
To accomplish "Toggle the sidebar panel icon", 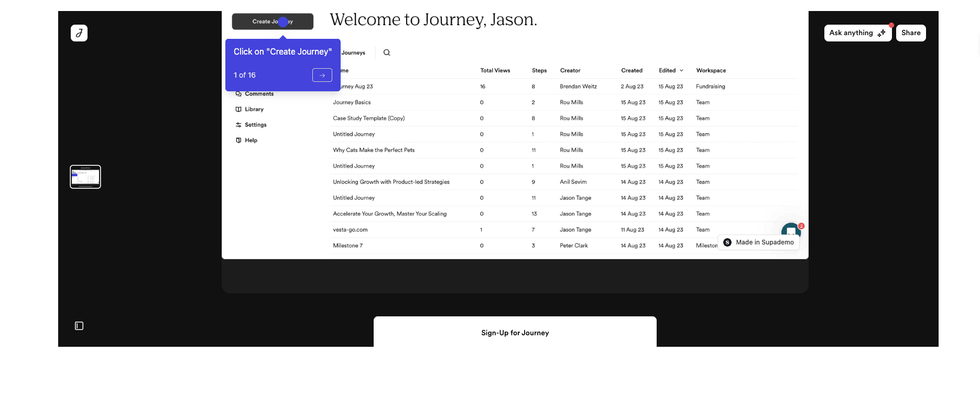I will (x=79, y=326).
